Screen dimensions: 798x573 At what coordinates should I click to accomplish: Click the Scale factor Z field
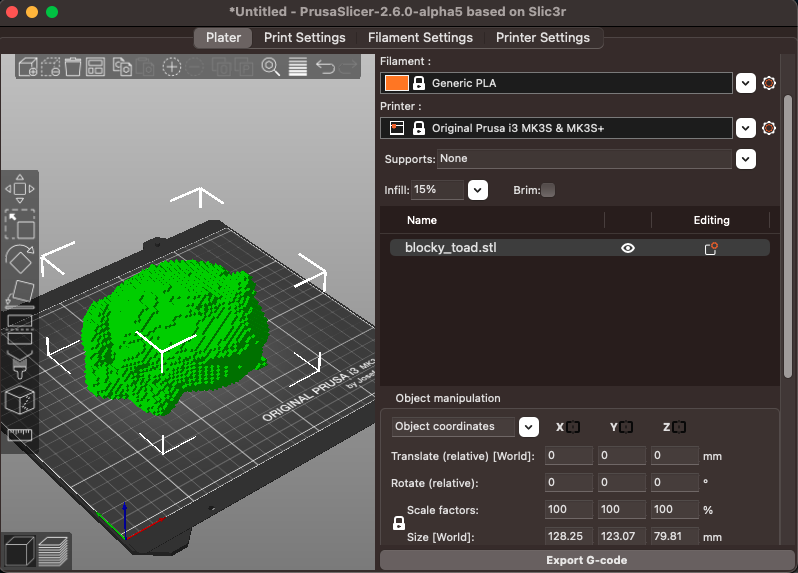click(674, 509)
